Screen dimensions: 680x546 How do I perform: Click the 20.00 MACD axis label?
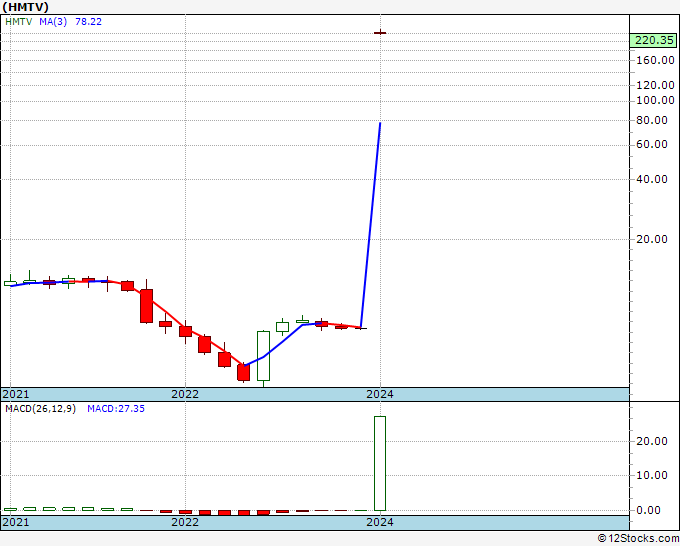pos(652,441)
